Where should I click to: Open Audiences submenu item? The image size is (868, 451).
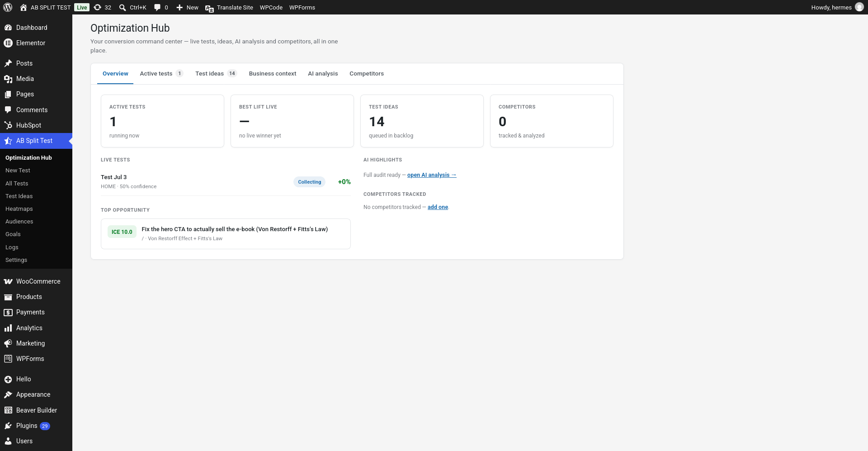tap(19, 222)
